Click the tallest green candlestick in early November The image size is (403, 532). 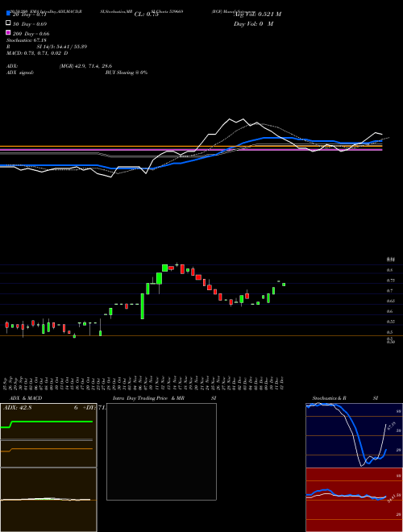143,306
